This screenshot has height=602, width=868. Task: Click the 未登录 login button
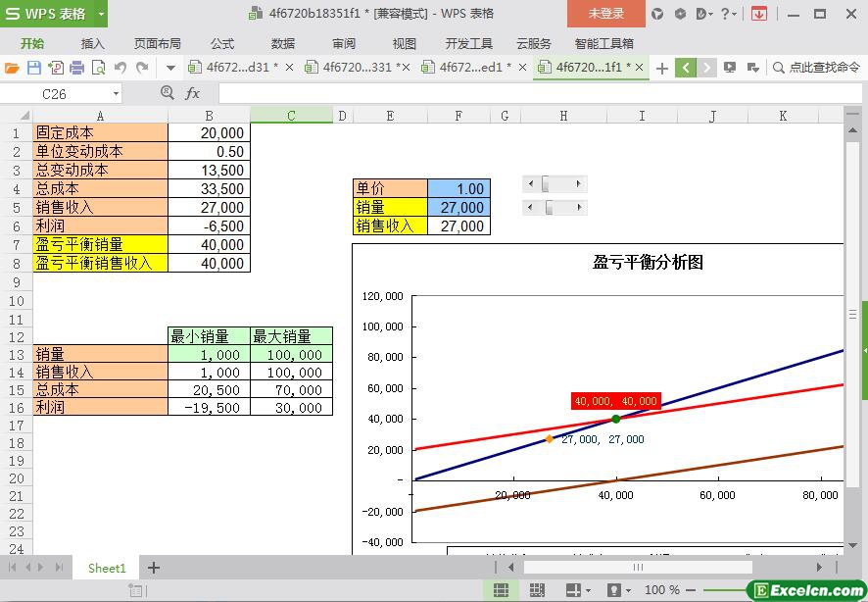[606, 14]
